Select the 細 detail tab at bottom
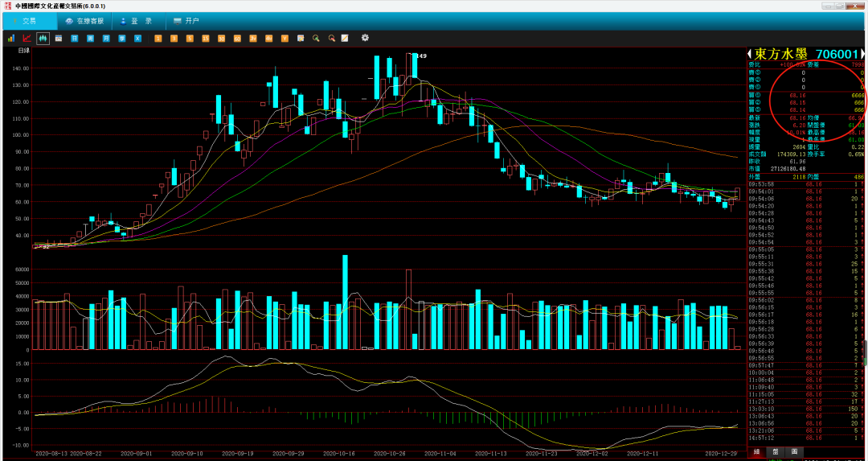This screenshot has width=868, height=461. 756,452
